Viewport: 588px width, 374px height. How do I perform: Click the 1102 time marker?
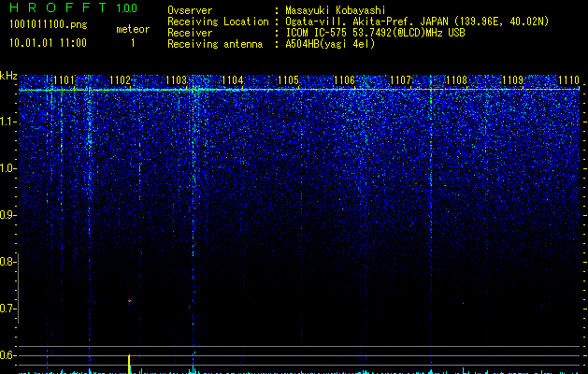pos(120,79)
